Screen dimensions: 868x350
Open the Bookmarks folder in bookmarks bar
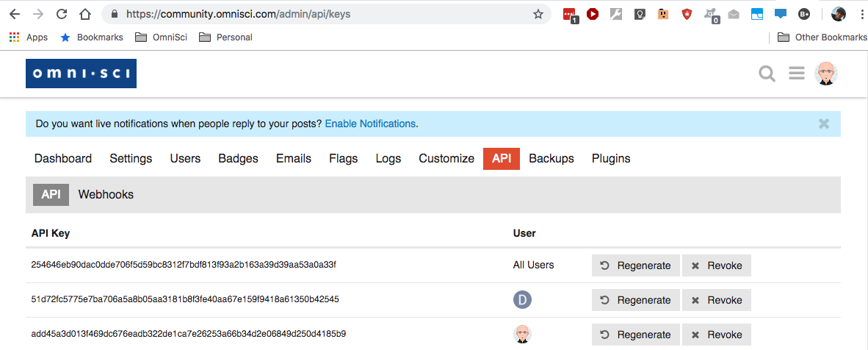tap(92, 37)
